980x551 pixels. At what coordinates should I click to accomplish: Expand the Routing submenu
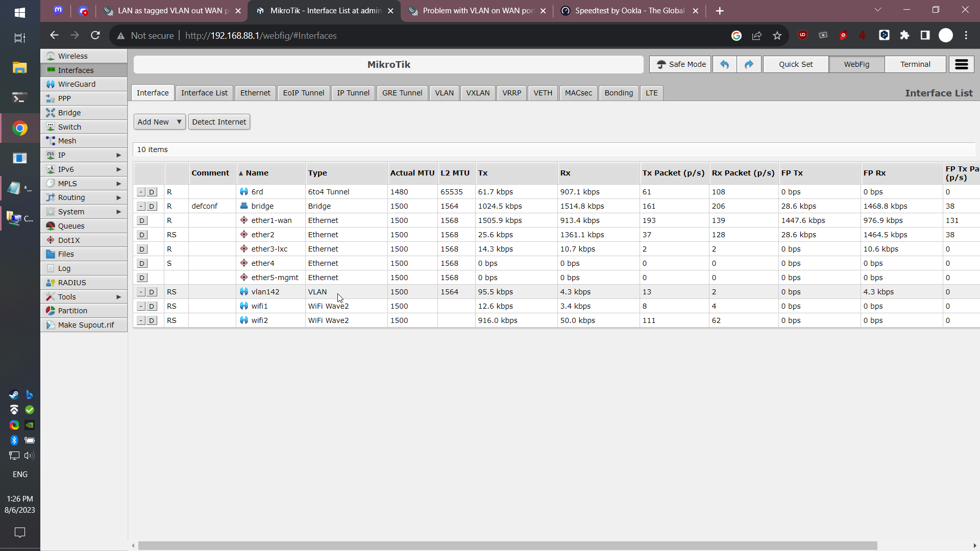pos(118,197)
